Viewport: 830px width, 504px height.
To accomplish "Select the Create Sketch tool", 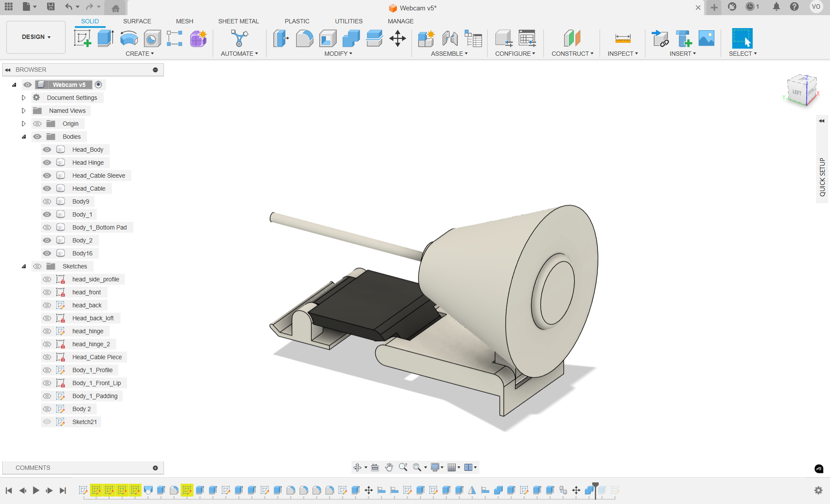I will [x=82, y=38].
